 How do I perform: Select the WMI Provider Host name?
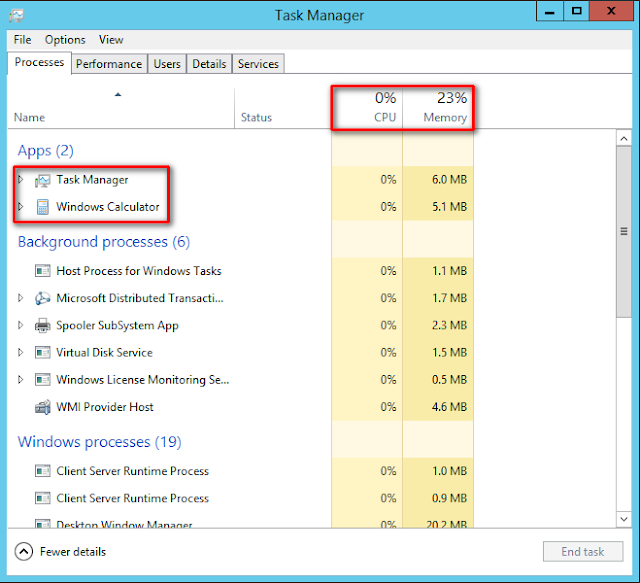click(104, 407)
